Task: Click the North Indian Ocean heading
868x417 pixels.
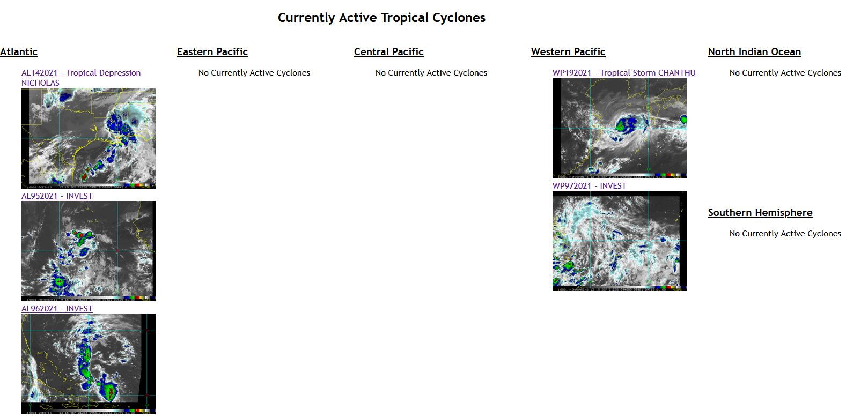Action: point(754,52)
